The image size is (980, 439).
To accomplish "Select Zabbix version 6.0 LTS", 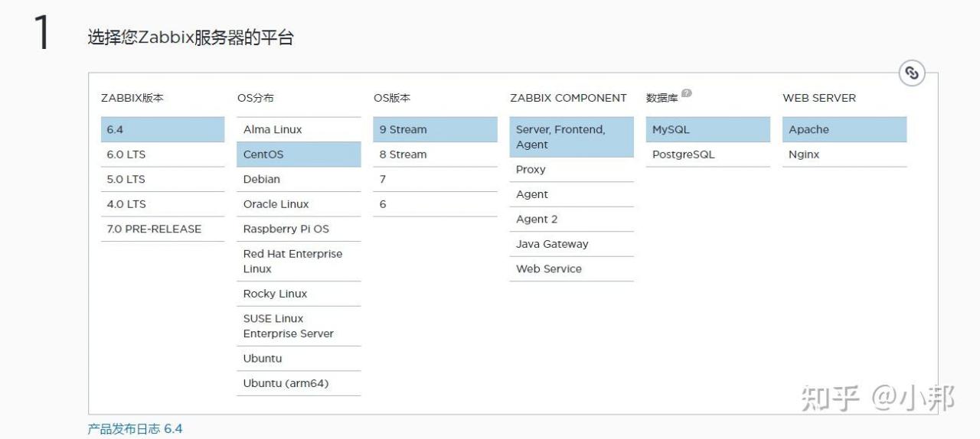I will pyautogui.click(x=163, y=154).
